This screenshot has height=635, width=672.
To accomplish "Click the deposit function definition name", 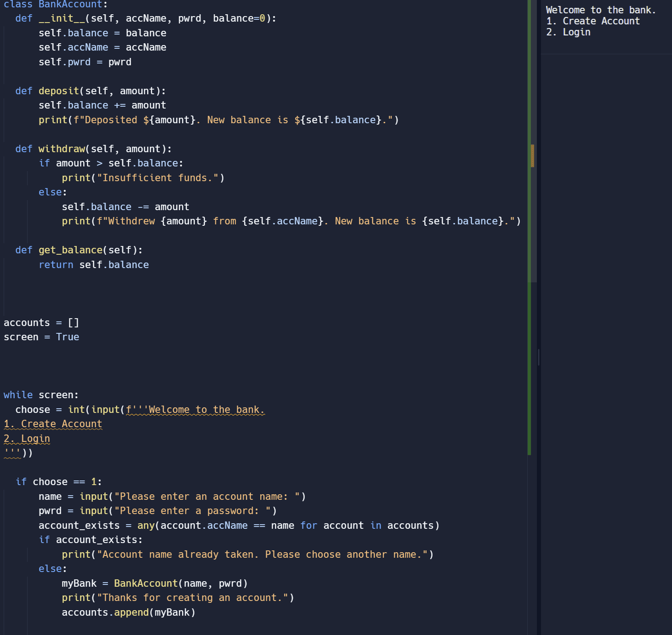I will point(59,91).
